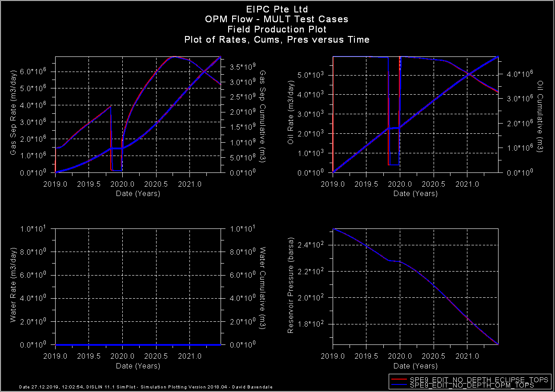
Task: Click the OPM Flow - MULT Test Cases subtitle
Action: tap(276, 19)
